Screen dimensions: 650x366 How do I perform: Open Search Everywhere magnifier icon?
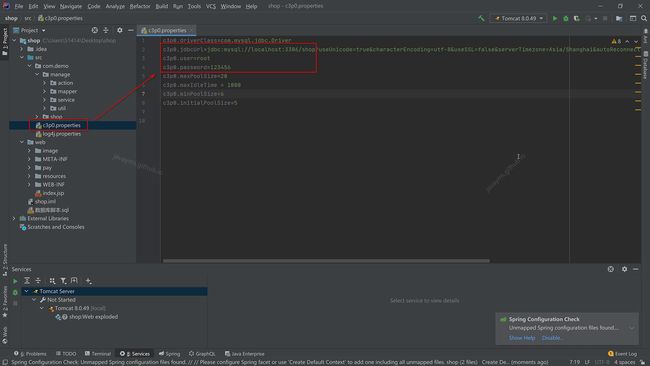click(x=644, y=18)
